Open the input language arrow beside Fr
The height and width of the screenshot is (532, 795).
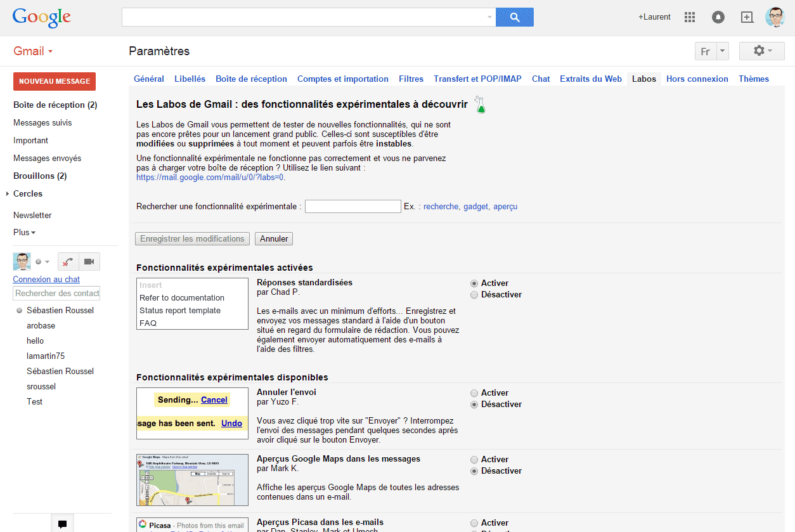(723, 51)
